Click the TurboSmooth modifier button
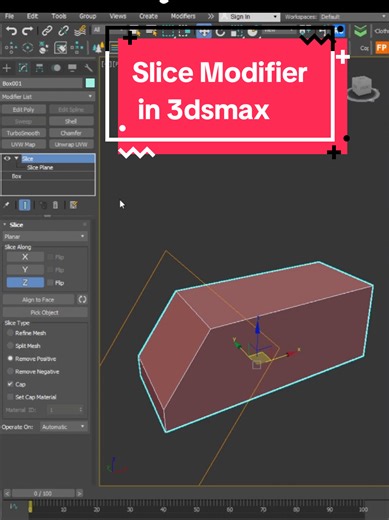This screenshot has width=389, height=520. (x=23, y=133)
